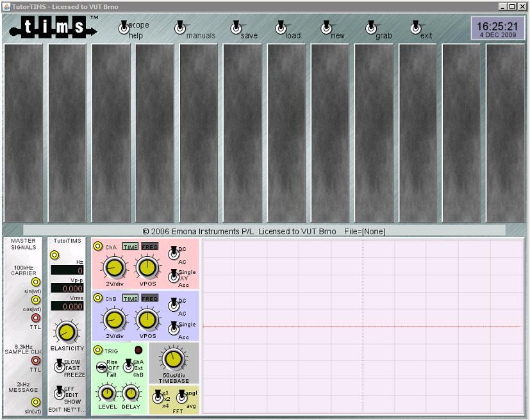530x420 pixels.
Task: Flip the scope/help toggle switch
Action: tap(124, 28)
